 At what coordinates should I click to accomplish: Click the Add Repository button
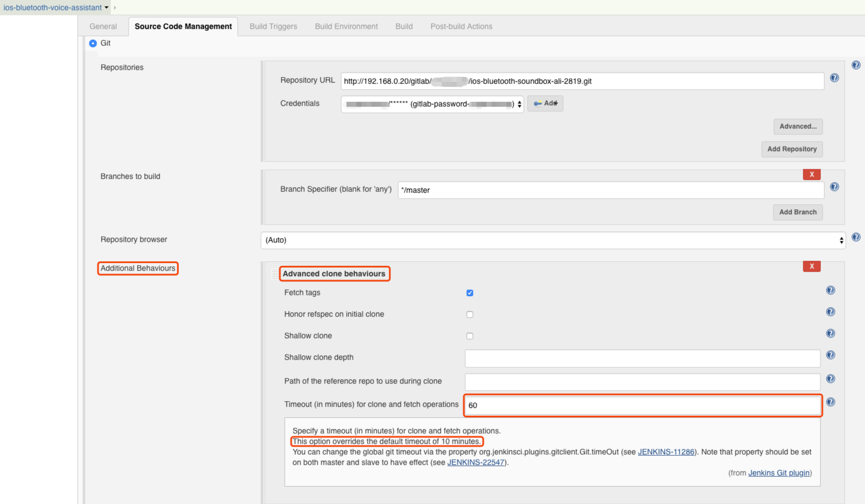pos(792,149)
